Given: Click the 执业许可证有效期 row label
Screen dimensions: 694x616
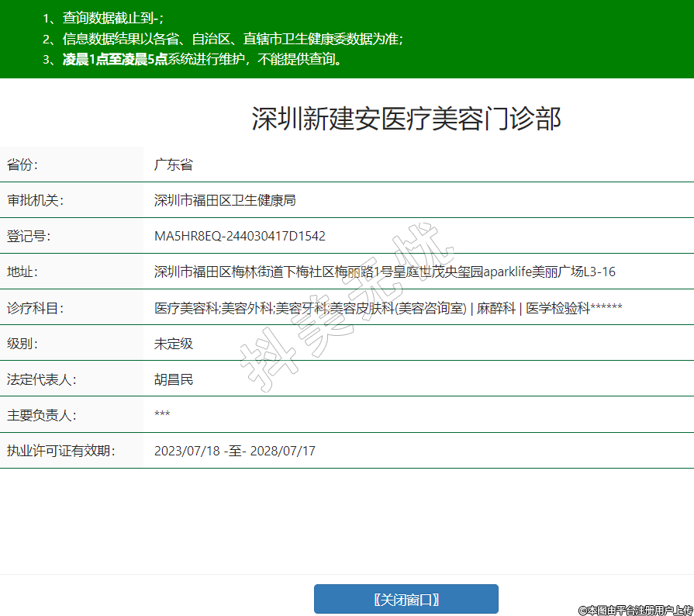Looking at the screenshot, I should 60,451.
